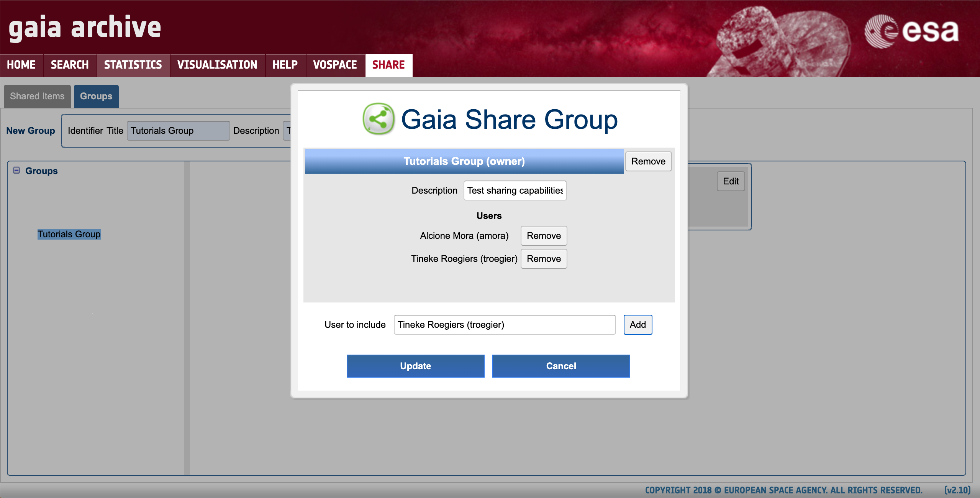Click the copyright European Space Agency text
980x498 pixels.
[784, 490]
